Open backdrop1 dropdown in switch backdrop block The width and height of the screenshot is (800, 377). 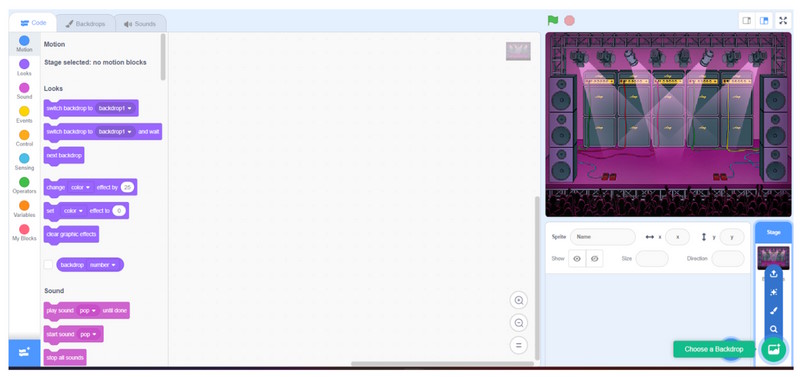(x=115, y=108)
